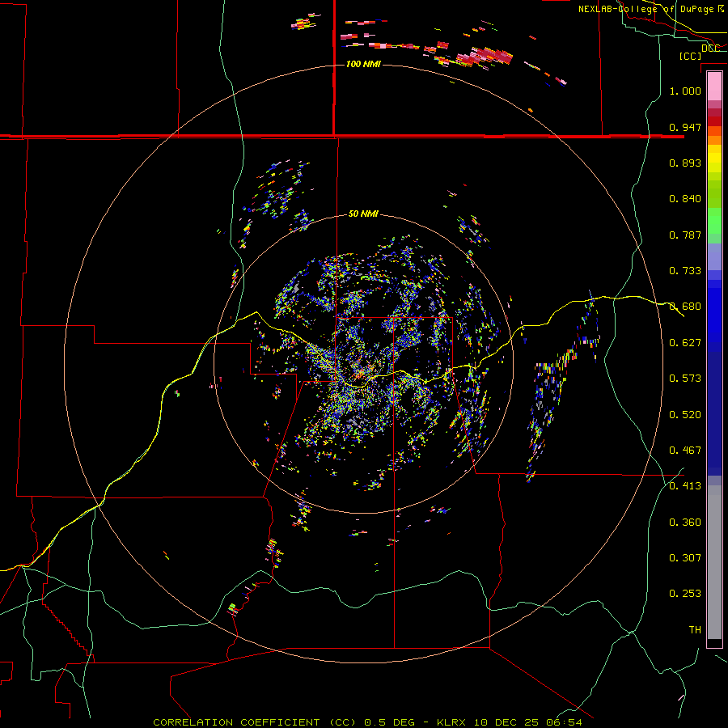The height and width of the screenshot is (728, 728).
Task: Click the 0.413 color scale value
Action: pos(685,486)
